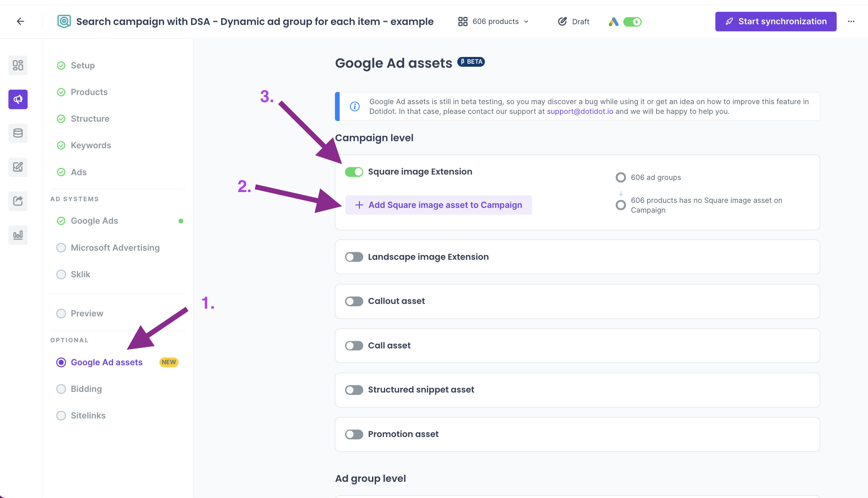Open the bar chart reports sidebar icon
868x498 pixels.
18,235
